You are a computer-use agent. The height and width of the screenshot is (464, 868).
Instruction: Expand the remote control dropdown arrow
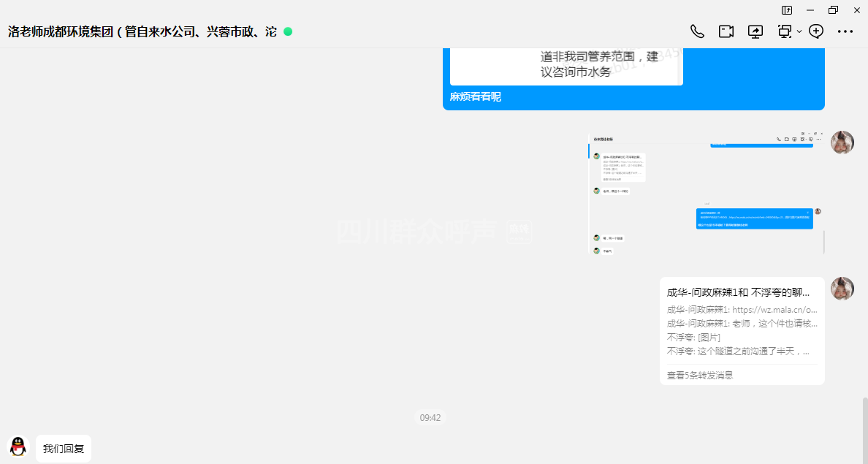(x=799, y=31)
